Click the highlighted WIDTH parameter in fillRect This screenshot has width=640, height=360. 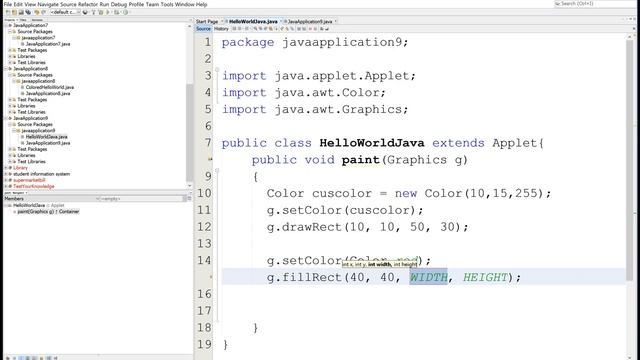(x=429, y=278)
